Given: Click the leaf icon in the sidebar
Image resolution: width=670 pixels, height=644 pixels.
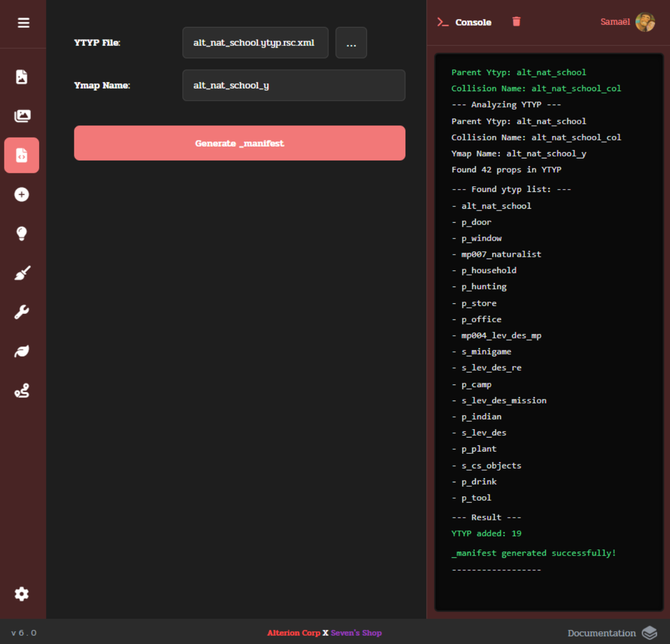Looking at the screenshot, I should tap(22, 351).
